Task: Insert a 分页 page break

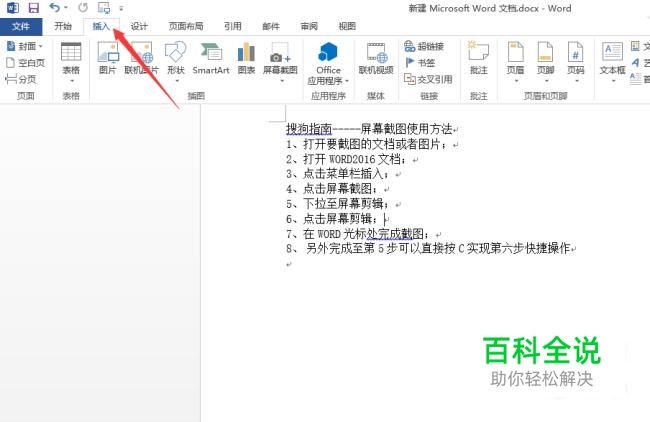Action: [21, 79]
